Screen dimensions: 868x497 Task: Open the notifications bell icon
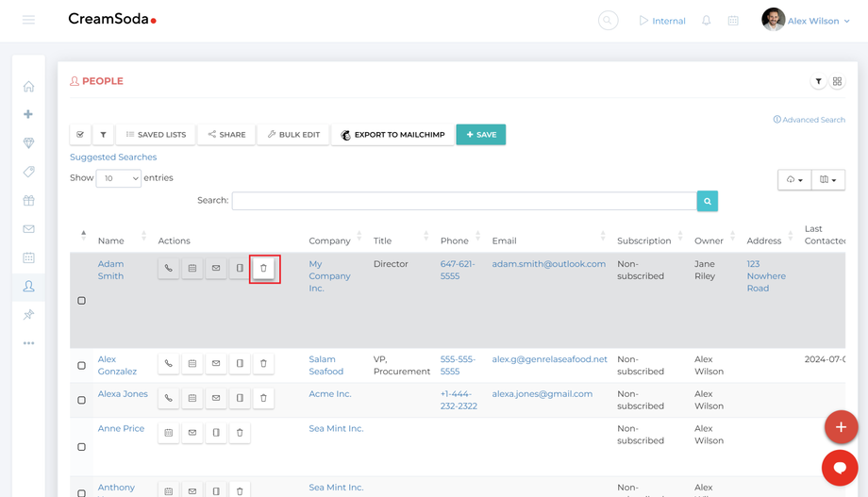(706, 21)
